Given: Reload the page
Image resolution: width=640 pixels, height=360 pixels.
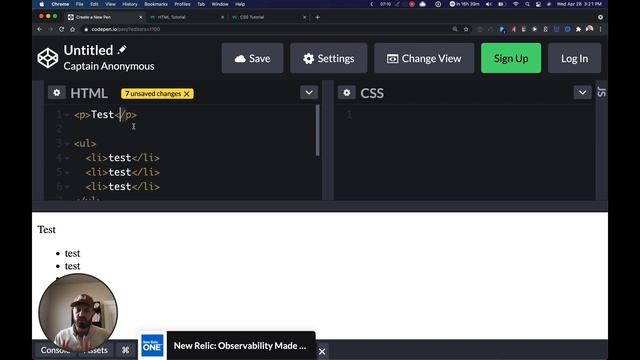Looking at the screenshot, I should (61, 29).
